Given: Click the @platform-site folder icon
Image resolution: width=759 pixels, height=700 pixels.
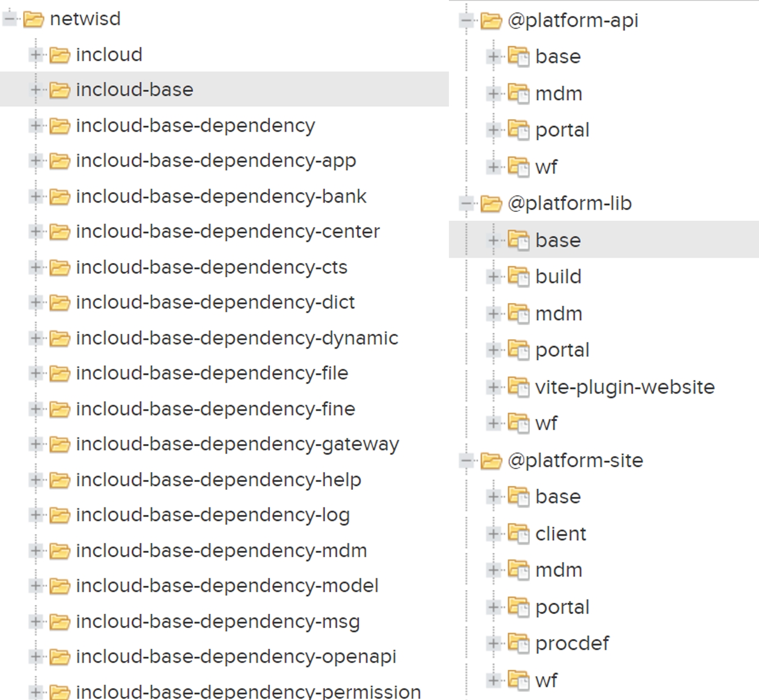Looking at the screenshot, I should coord(491,461).
